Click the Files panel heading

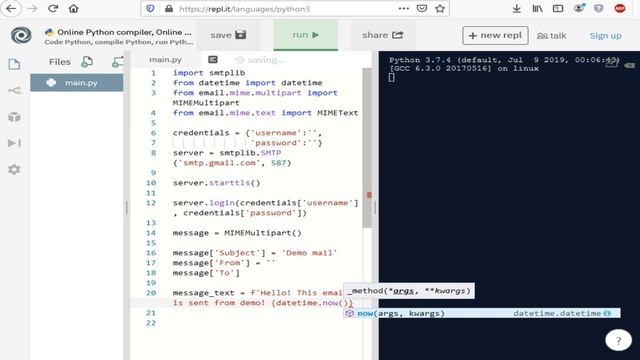60,62
